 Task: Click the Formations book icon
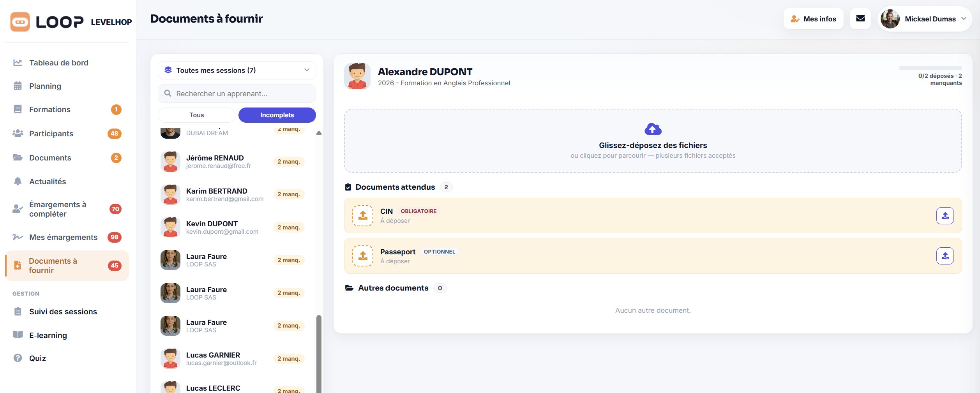[18, 109]
